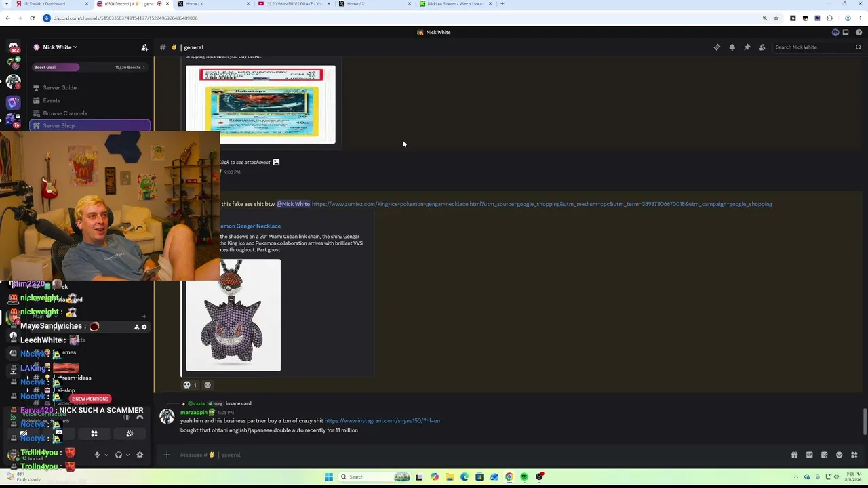Toggle headphone deafen in user panel
The width and height of the screenshot is (868, 488).
pos(119,455)
